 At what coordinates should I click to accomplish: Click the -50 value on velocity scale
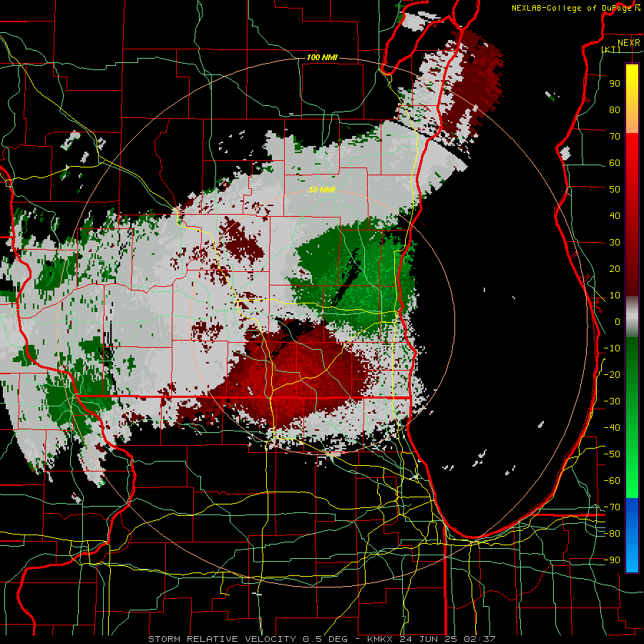coord(612,454)
